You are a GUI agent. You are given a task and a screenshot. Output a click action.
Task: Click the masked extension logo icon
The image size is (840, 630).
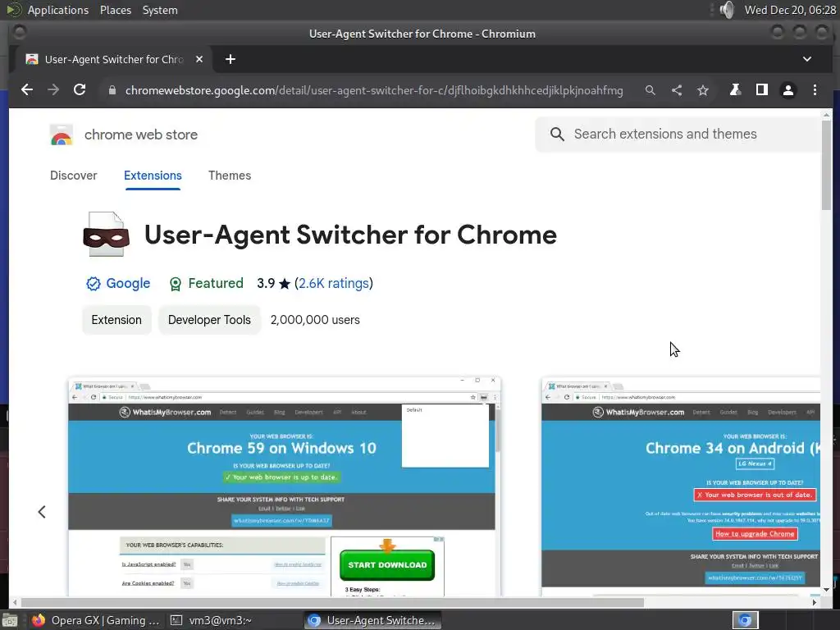[106, 235]
